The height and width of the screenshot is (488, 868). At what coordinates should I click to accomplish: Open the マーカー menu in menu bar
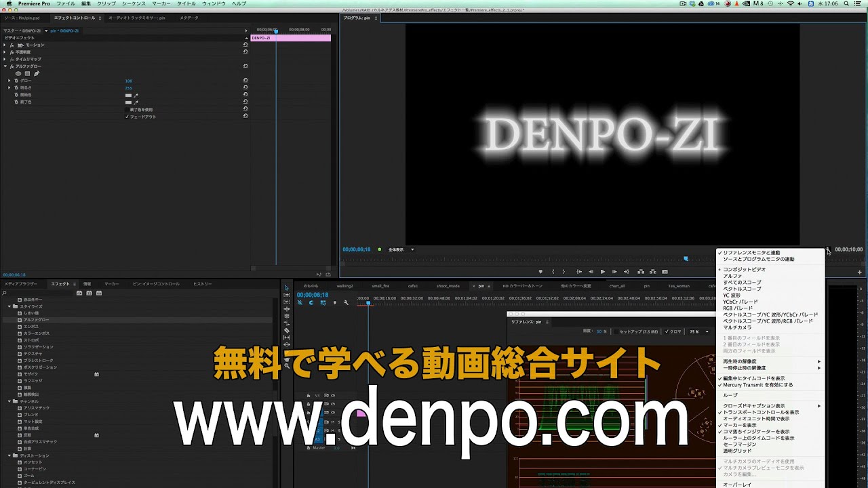click(161, 3)
